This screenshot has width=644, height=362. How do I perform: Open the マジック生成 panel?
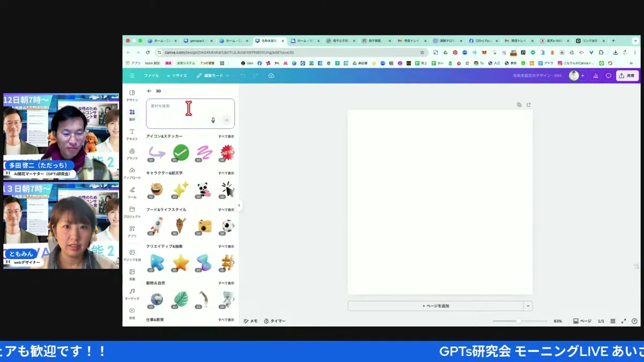[132, 255]
